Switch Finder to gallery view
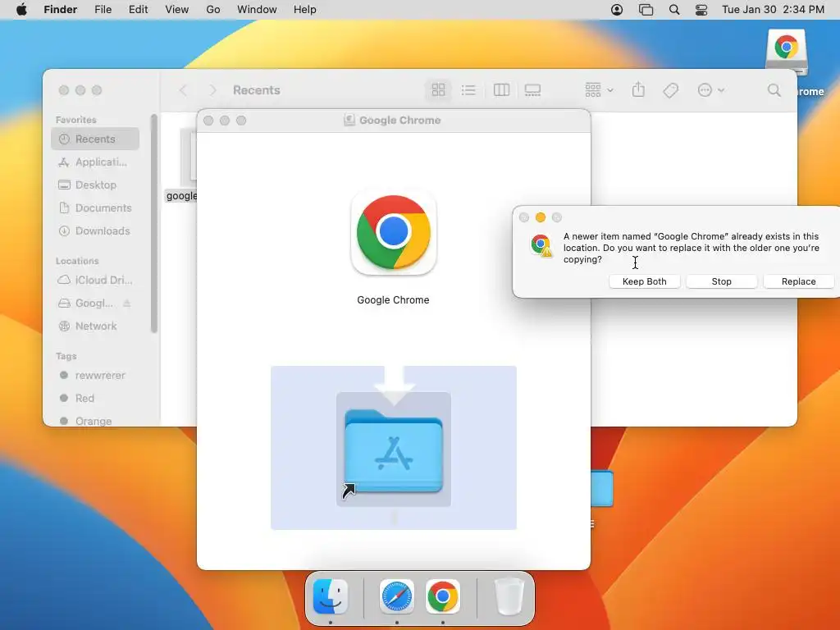This screenshot has width=840, height=630. click(x=532, y=90)
